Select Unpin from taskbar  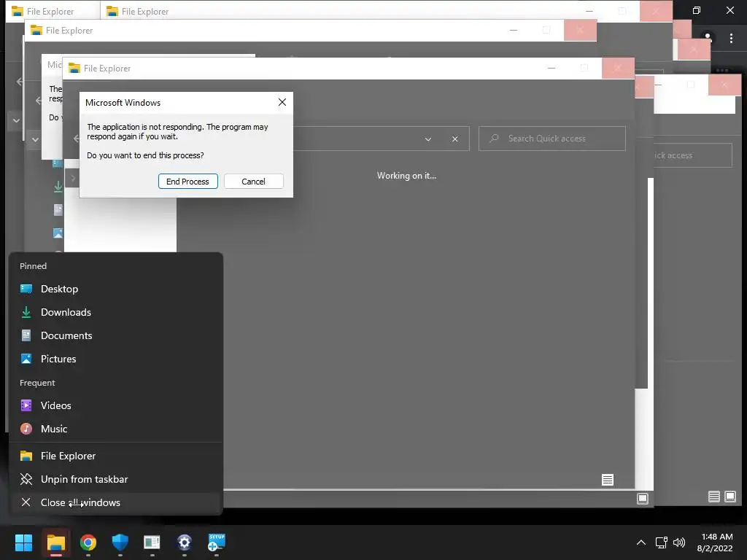tap(116, 480)
